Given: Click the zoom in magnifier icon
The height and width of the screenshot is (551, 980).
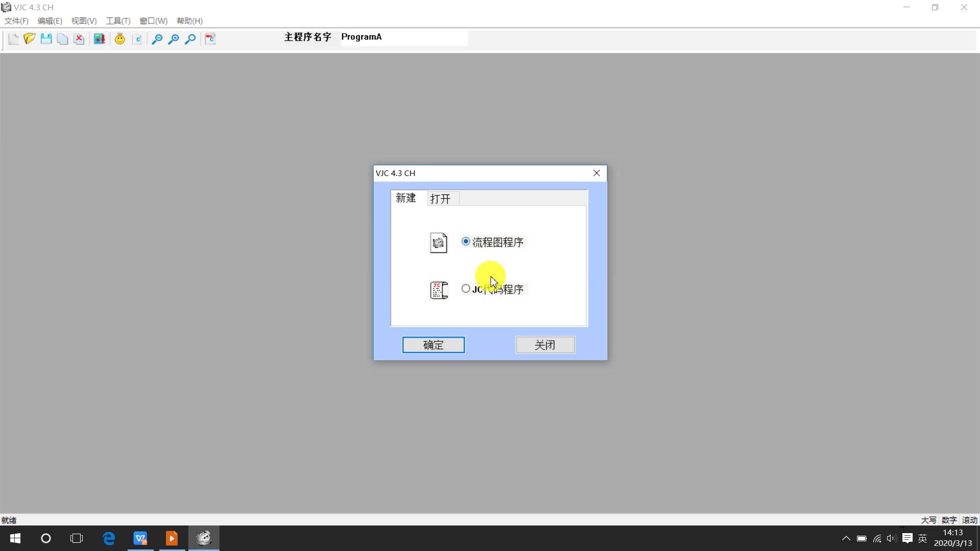Looking at the screenshot, I should tap(174, 39).
